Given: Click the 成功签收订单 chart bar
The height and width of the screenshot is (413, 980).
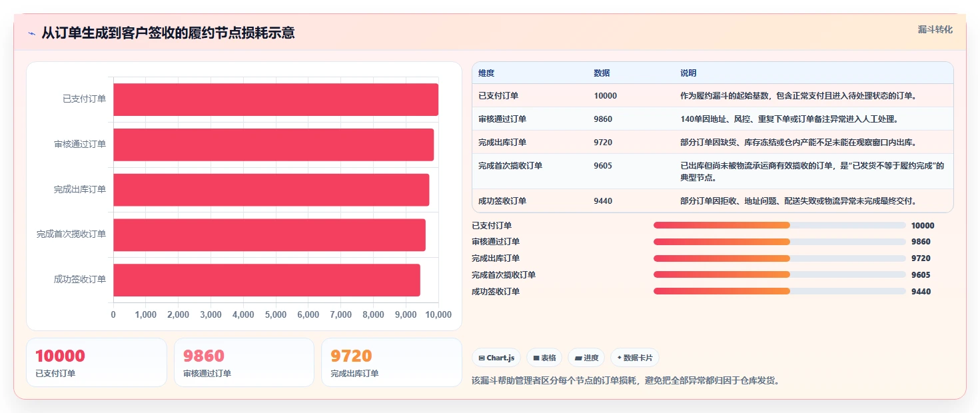Looking at the screenshot, I should click(266, 280).
